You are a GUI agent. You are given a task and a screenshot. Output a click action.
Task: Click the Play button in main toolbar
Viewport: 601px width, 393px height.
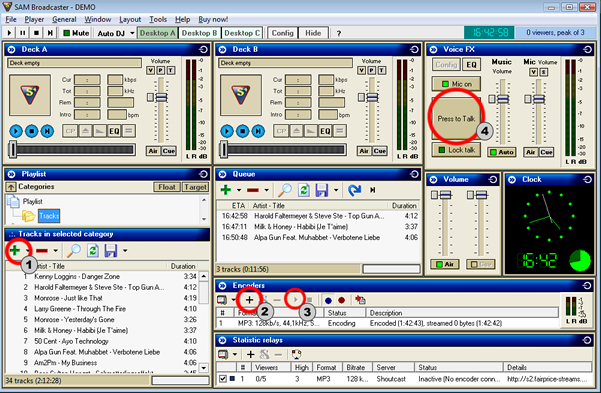[x=9, y=33]
